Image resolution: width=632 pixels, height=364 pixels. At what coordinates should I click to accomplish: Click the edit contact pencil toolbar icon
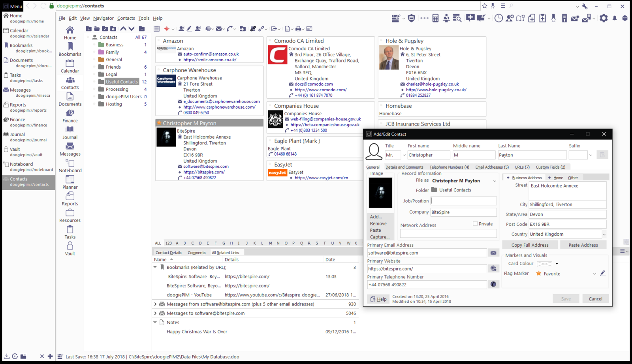pyautogui.click(x=190, y=28)
